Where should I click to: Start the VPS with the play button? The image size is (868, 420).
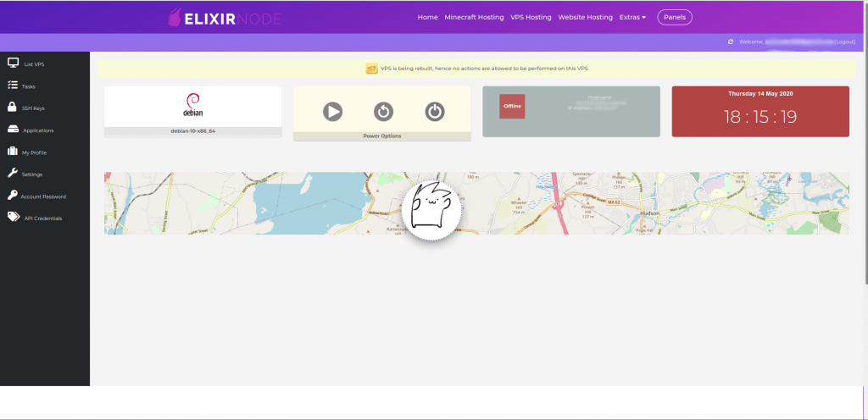point(332,112)
